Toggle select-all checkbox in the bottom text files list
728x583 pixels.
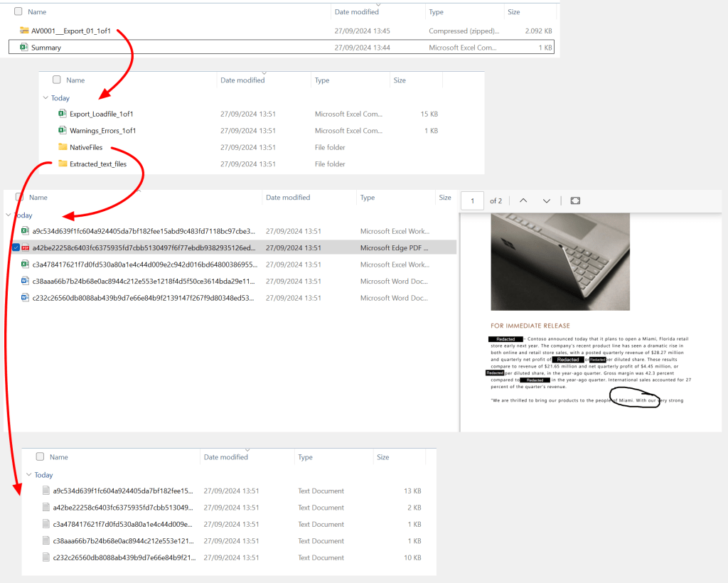(x=40, y=457)
